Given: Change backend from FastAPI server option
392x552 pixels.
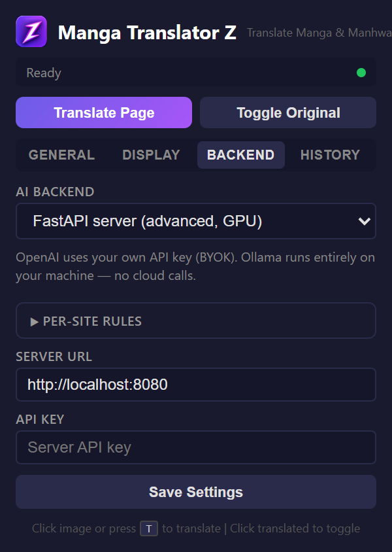Looking at the screenshot, I should point(196,221).
